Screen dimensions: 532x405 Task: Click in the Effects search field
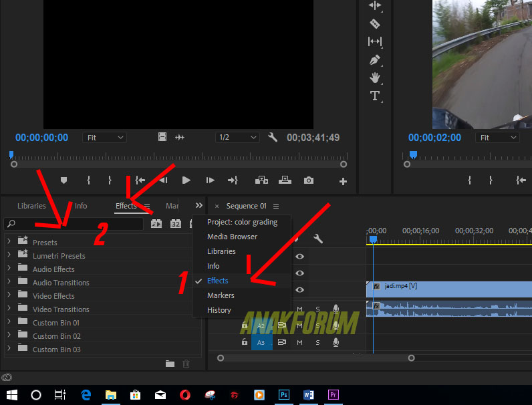[74, 223]
